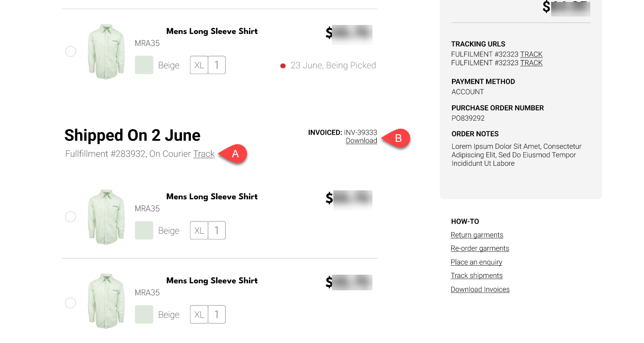The image size is (644, 343).
Task: Open the first Fulfilment #32323 Track link
Action: [531, 54]
